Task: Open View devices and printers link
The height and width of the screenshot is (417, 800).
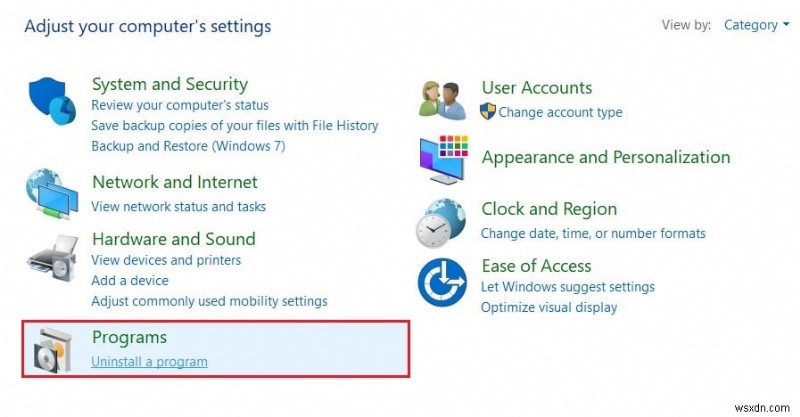Action: [x=166, y=260]
